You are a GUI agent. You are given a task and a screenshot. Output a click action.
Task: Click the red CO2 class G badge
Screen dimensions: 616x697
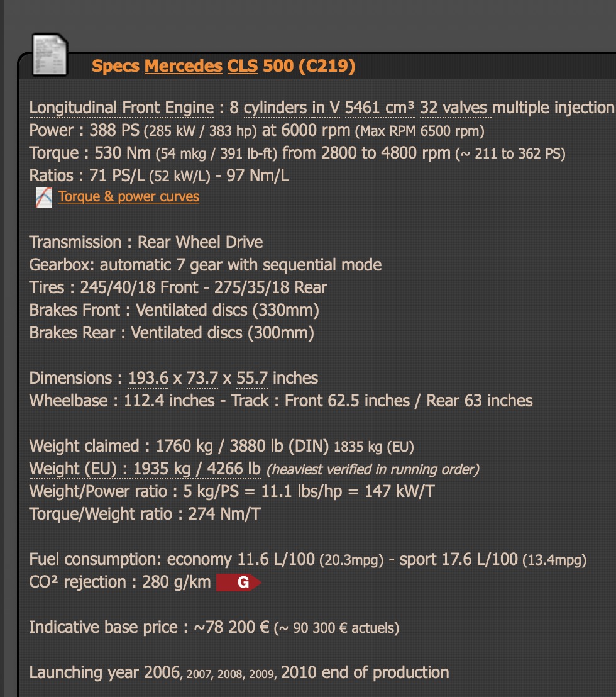point(238,583)
